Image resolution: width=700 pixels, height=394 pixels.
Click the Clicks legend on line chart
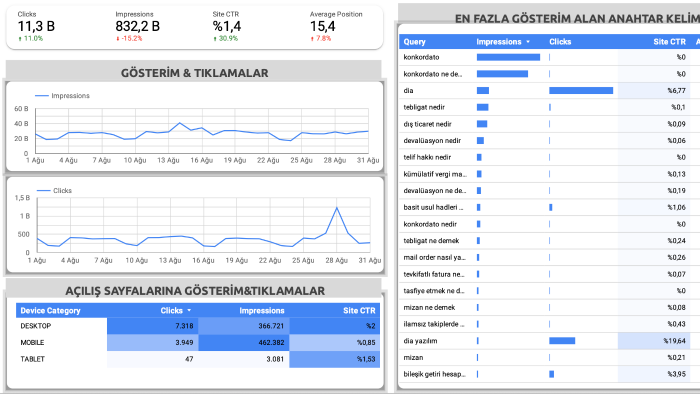(x=54, y=191)
